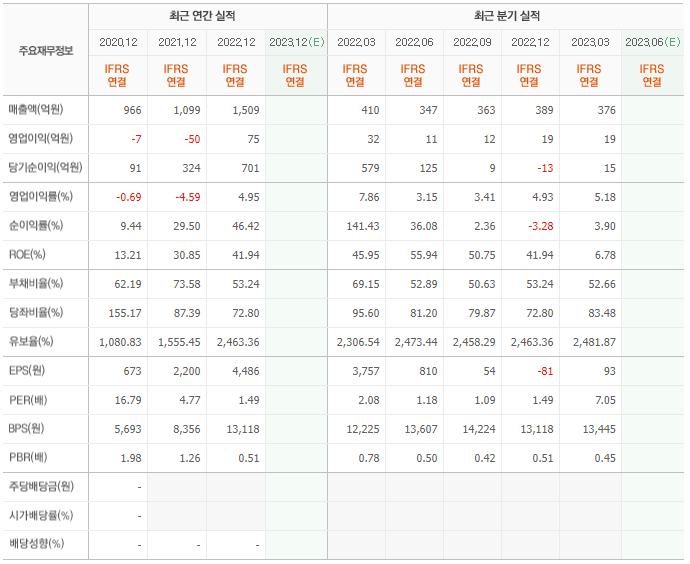Click the red -3.28 net margin value
Image resolution: width=690 pixels, height=564 pixels.
(541, 227)
